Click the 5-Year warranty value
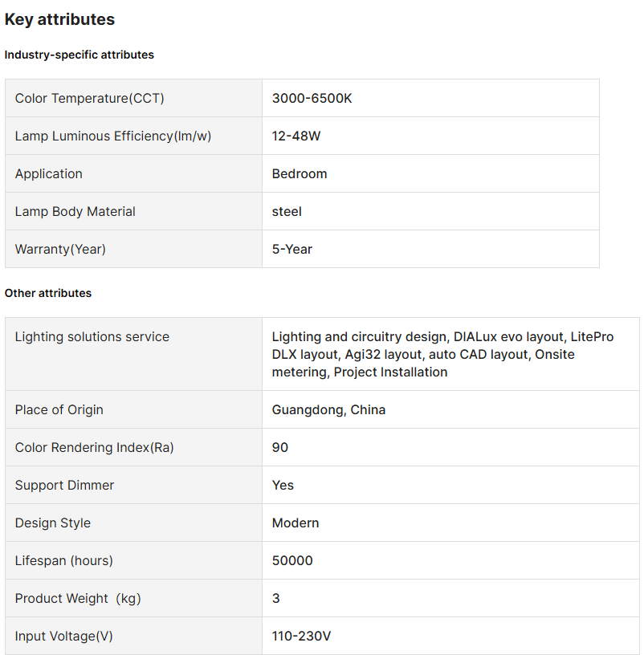 292,249
